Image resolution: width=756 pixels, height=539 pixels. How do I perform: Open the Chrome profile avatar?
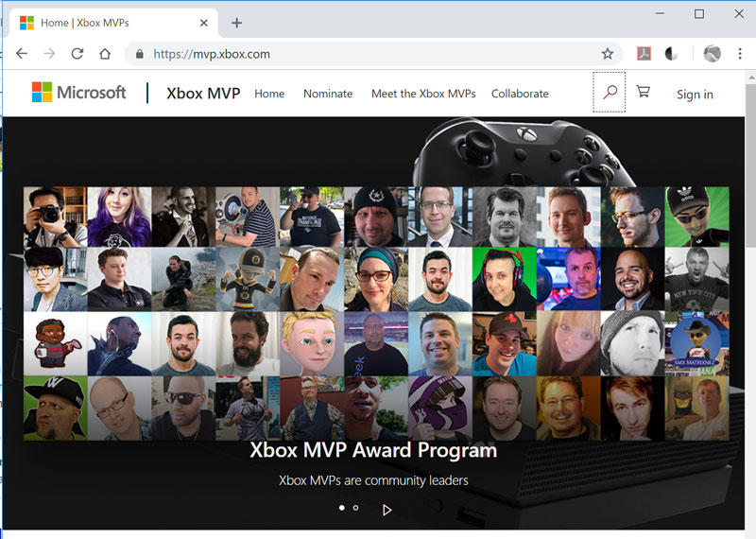pyautogui.click(x=713, y=54)
